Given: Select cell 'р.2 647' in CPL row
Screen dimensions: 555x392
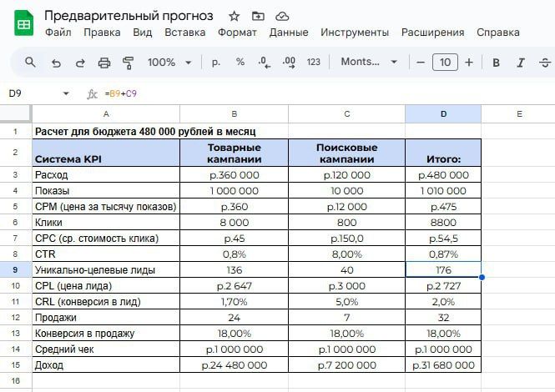Looking at the screenshot, I should coord(234,285).
